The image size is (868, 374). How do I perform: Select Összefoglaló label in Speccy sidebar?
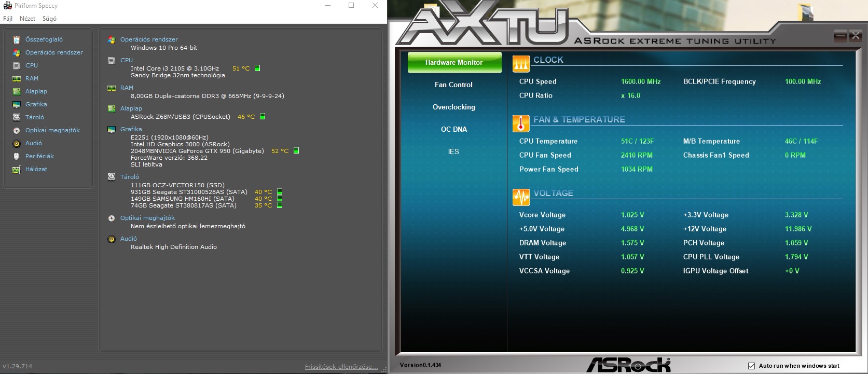pos(44,39)
